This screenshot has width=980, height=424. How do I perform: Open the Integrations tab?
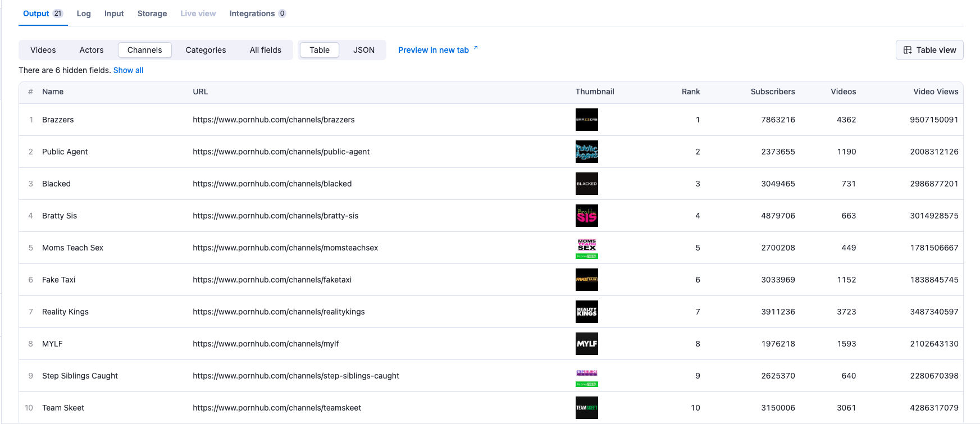point(258,13)
